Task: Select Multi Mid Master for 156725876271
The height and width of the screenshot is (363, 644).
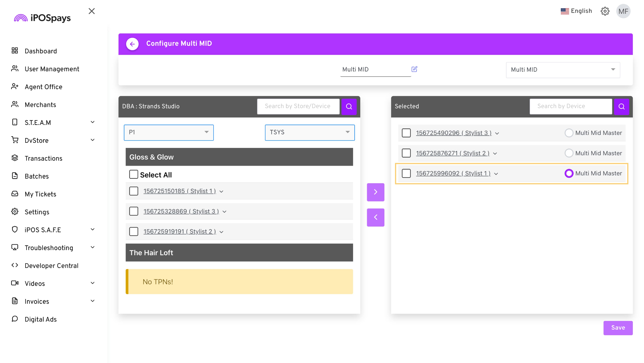Action: (x=569, y=153)
